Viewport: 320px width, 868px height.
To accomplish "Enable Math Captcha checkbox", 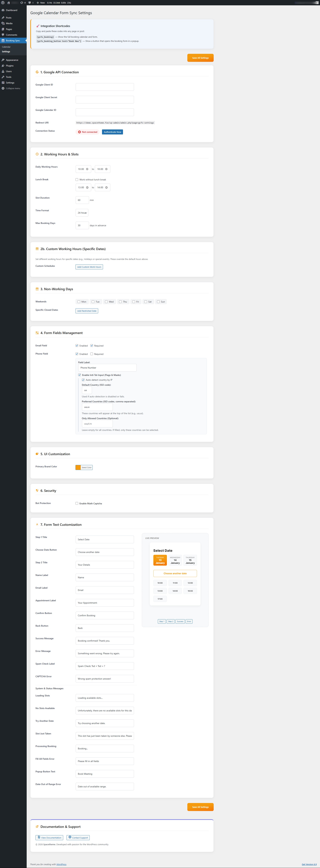I will pyautogui.click(x=77, y=503).
